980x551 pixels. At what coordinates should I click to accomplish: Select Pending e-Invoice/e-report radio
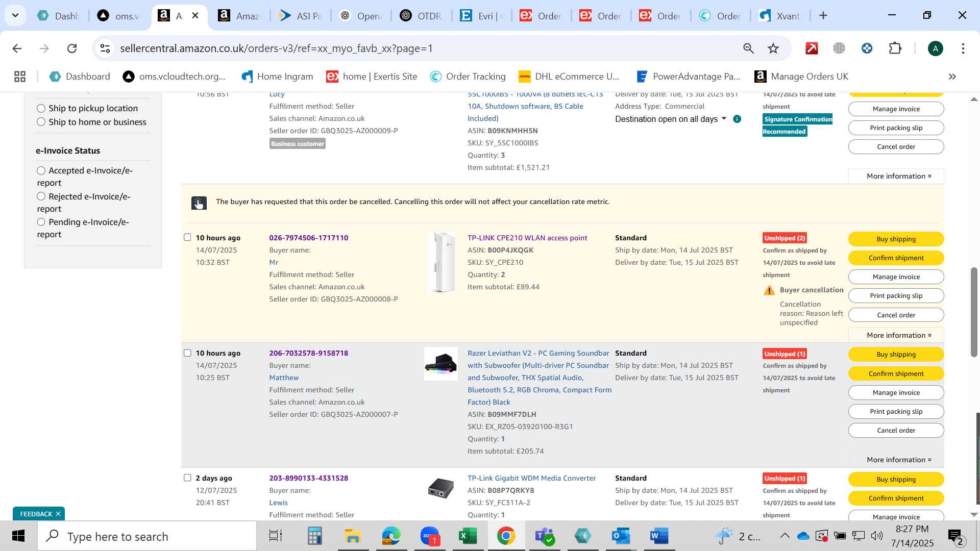[41, 222]
